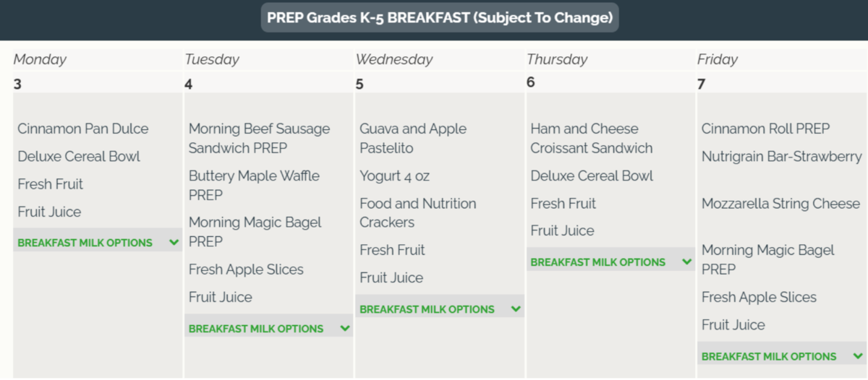This screenshot has height=380, width=868.
Task: Select the Wednesday column header
Action: (x=394, y=60)
